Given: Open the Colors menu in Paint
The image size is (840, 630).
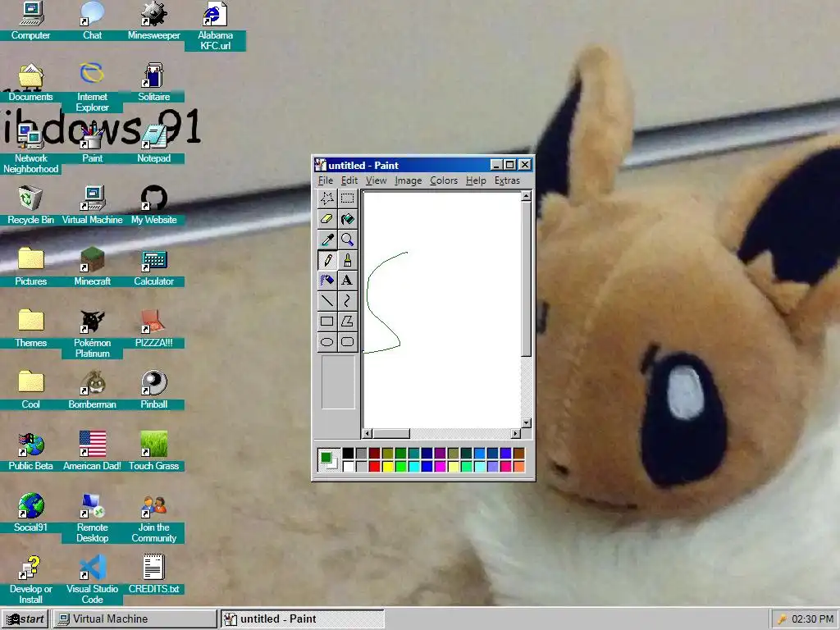Looking at the screenshot, I should (444, 180).
